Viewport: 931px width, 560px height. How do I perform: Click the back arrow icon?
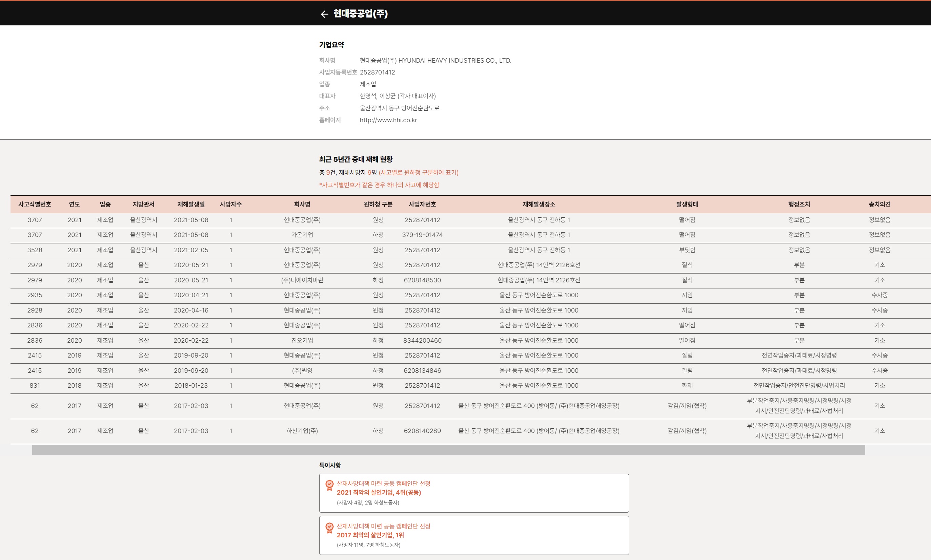[x=324, y=14]
